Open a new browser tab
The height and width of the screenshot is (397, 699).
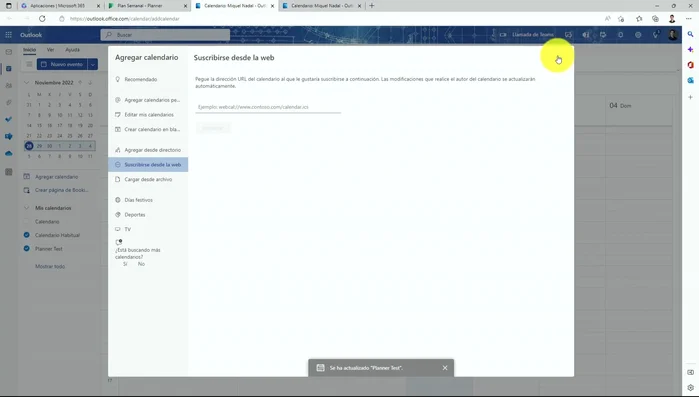click(x=372, y=6)
